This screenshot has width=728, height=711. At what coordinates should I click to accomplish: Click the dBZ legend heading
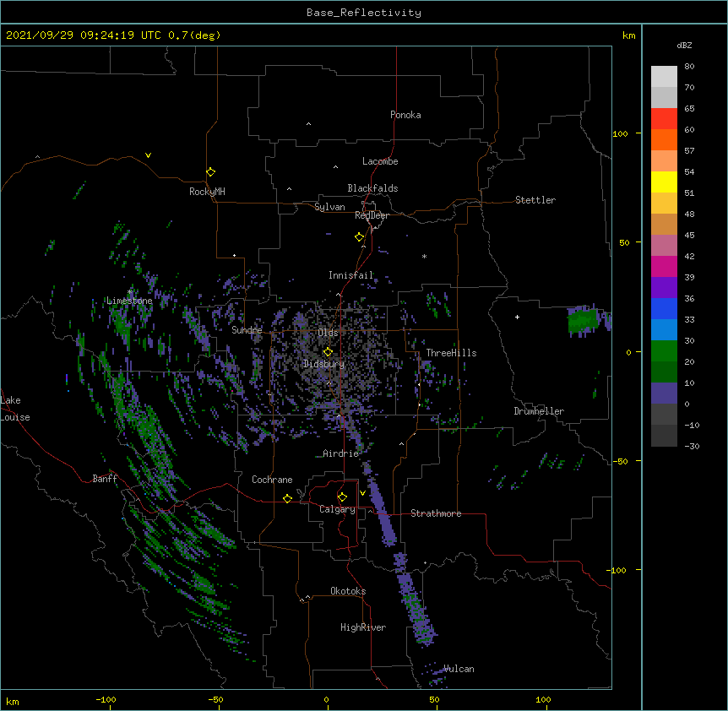pos(684,45)
